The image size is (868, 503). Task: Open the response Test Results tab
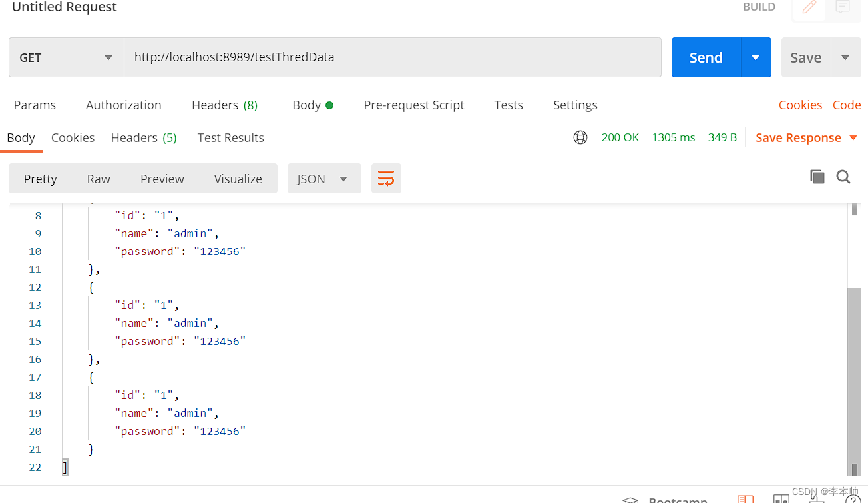click(x=230, y=138)
